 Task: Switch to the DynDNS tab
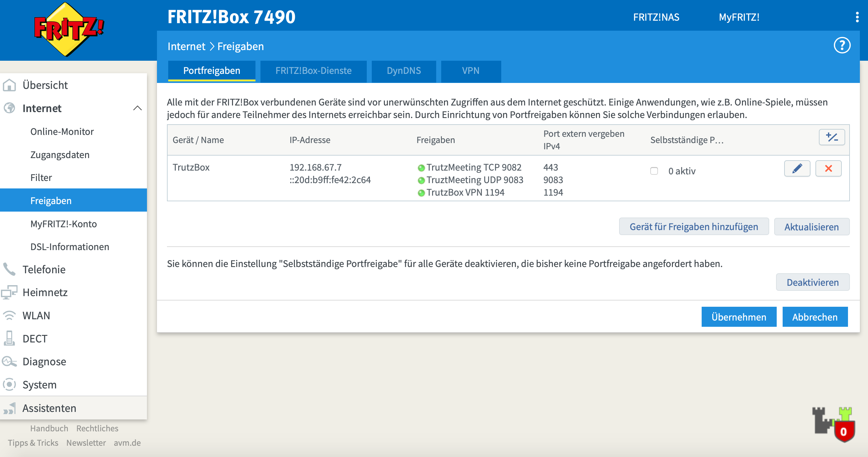tap(403, 71)
